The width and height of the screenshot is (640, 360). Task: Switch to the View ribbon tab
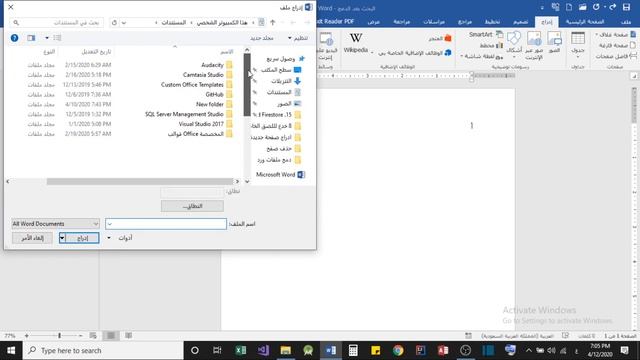(x=373, y=22)
